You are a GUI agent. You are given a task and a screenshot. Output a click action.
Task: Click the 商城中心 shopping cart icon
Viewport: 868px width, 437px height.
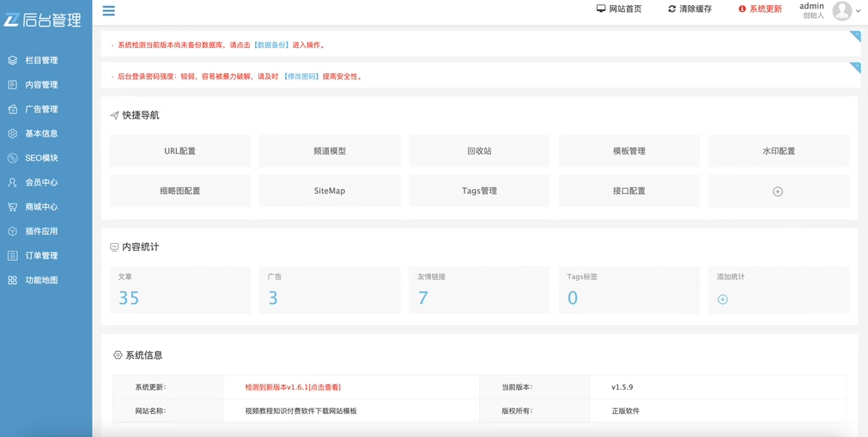pyautogui.click(x=13, y=207)
